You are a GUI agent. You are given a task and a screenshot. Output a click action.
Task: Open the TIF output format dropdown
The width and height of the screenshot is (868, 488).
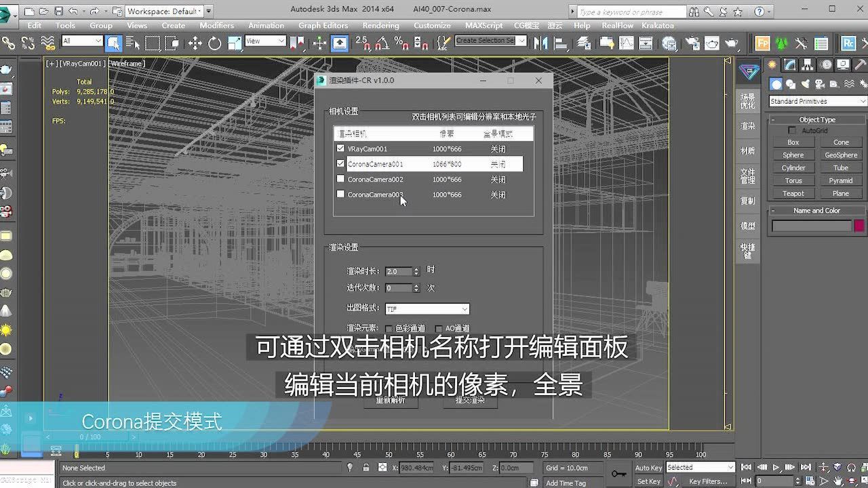[x=427, y=309]
